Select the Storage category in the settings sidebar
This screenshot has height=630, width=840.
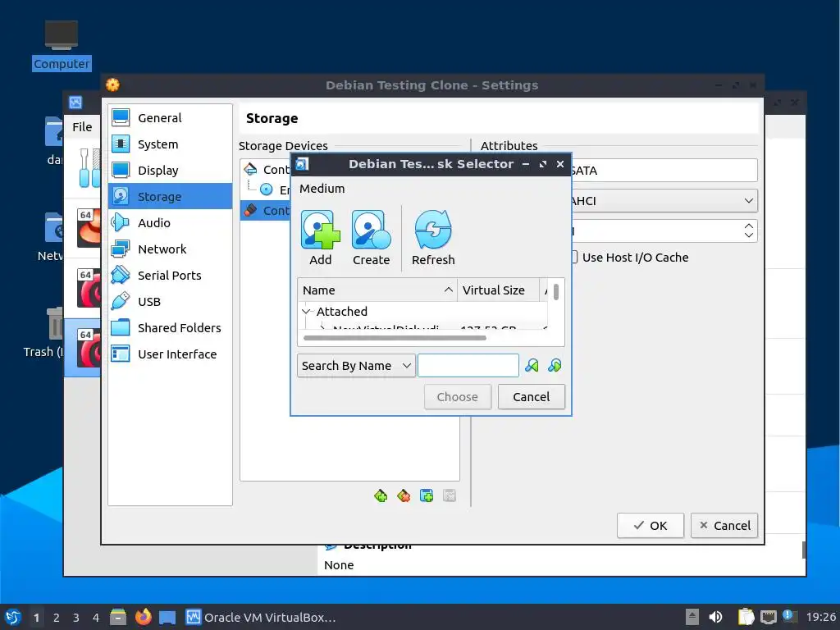click(171, 197)
